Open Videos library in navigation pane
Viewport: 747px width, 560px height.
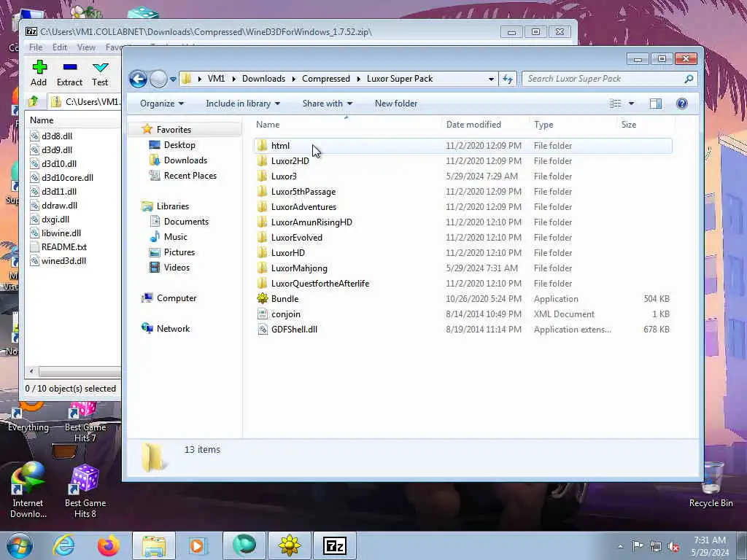(177, 267)
